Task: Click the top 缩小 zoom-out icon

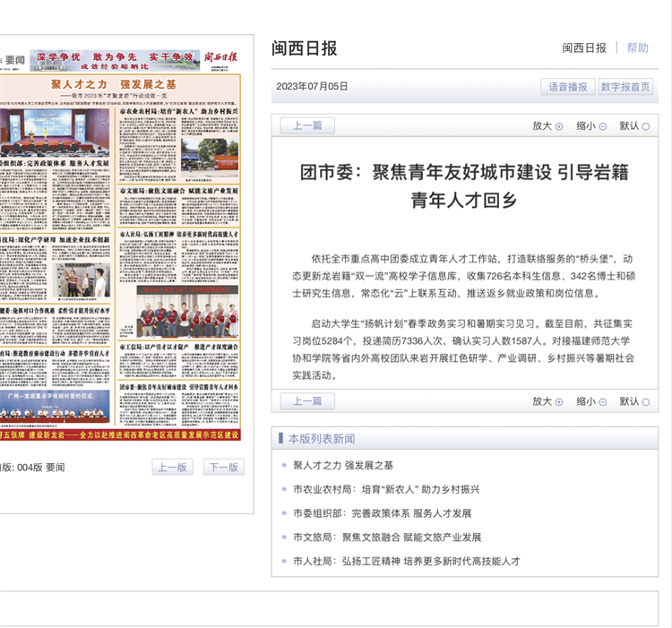Action: [603, 126]
